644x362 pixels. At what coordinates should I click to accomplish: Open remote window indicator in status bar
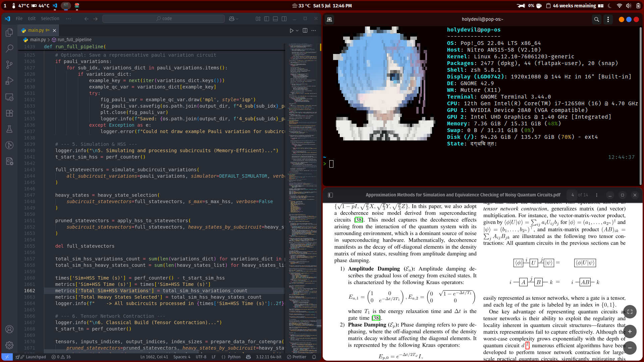tap(7, 357)
